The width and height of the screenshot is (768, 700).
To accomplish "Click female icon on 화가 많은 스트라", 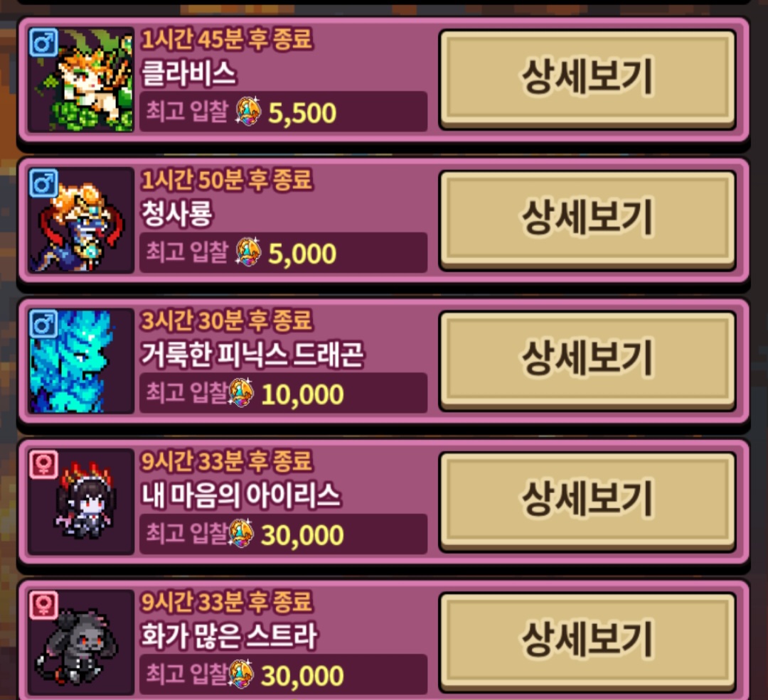I will [x=43, y=605].
